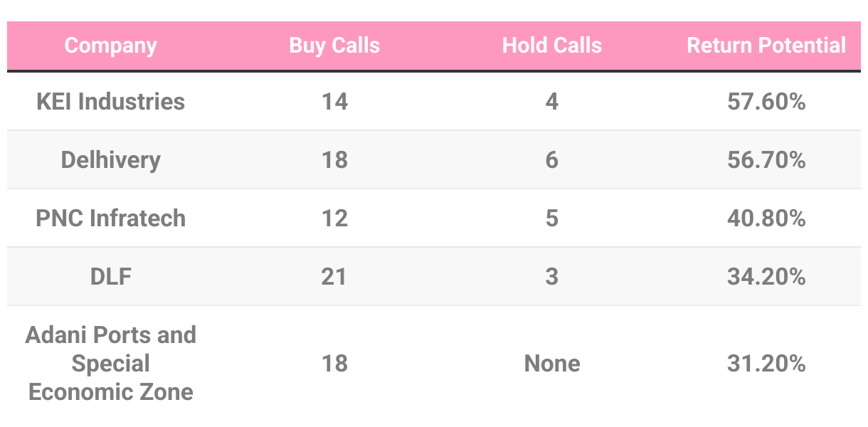Click DLF's buy calls value 21
The height and width of the screenshot is (427, 868).
click(x=334, y=276)
